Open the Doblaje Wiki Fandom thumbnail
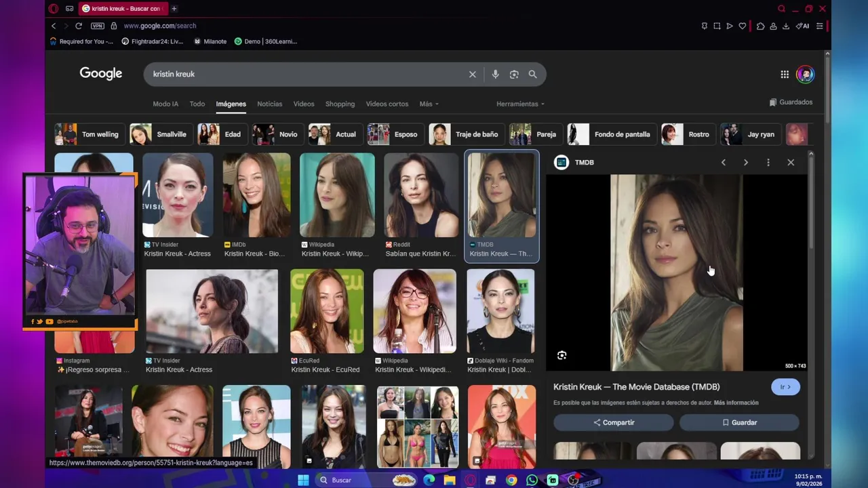Image resolution: width=868 pixels, height=488 pixels. (x=500, y=311)
